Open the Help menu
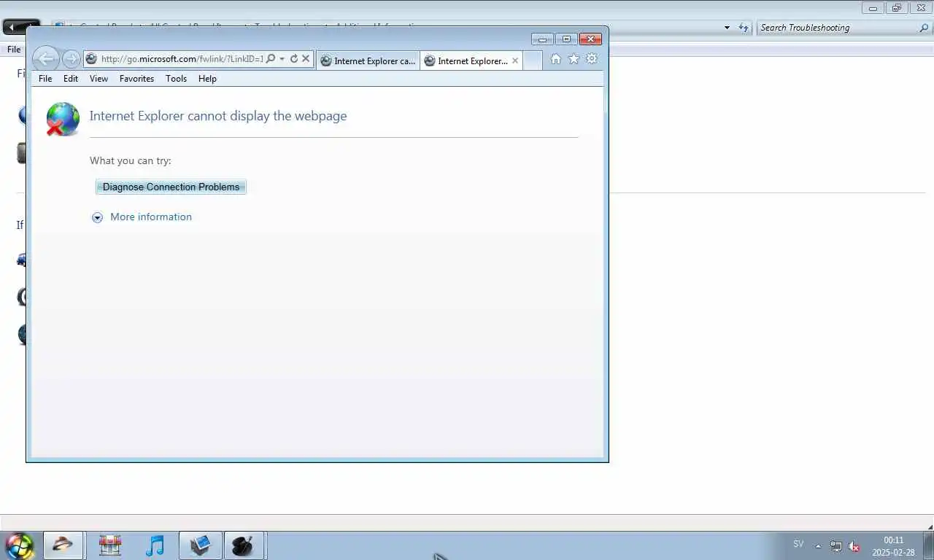This screenshot has height=560, width=934. pyautogui.click(x=207, y=79)
